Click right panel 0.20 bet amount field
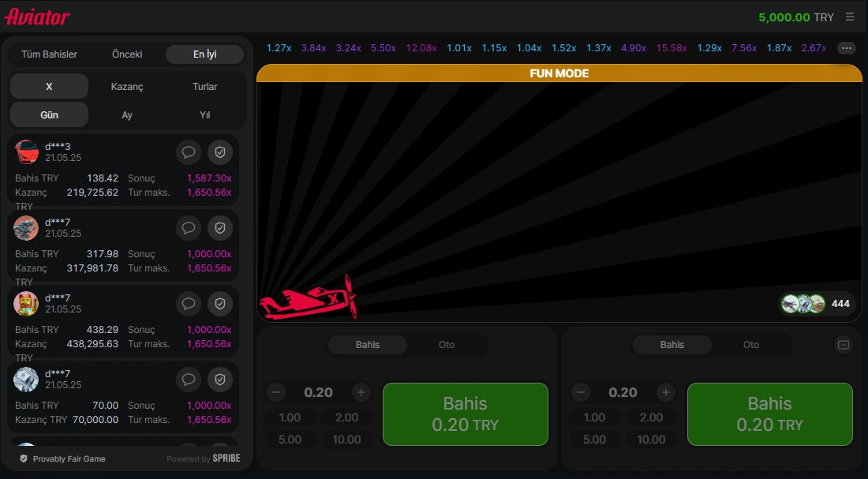Screen dimensions: 868x479 click(x=623, y=393)
